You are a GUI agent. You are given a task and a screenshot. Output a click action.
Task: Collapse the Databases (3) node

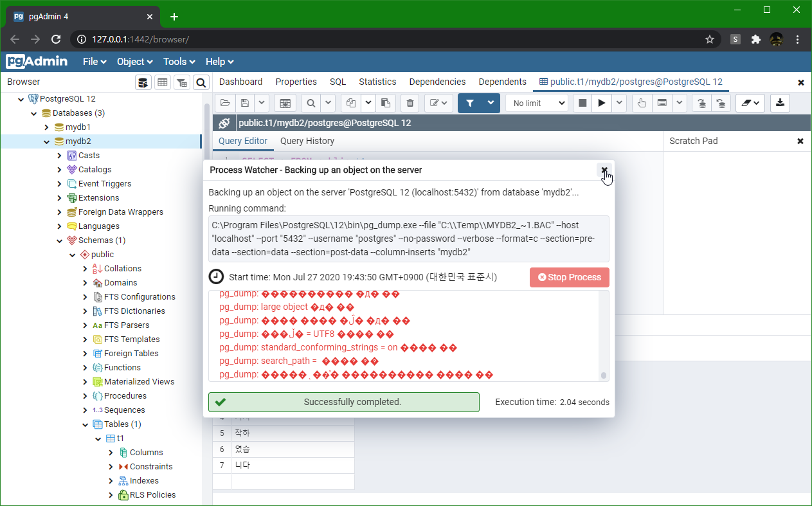pyautogui.click(x=34, y=113)
